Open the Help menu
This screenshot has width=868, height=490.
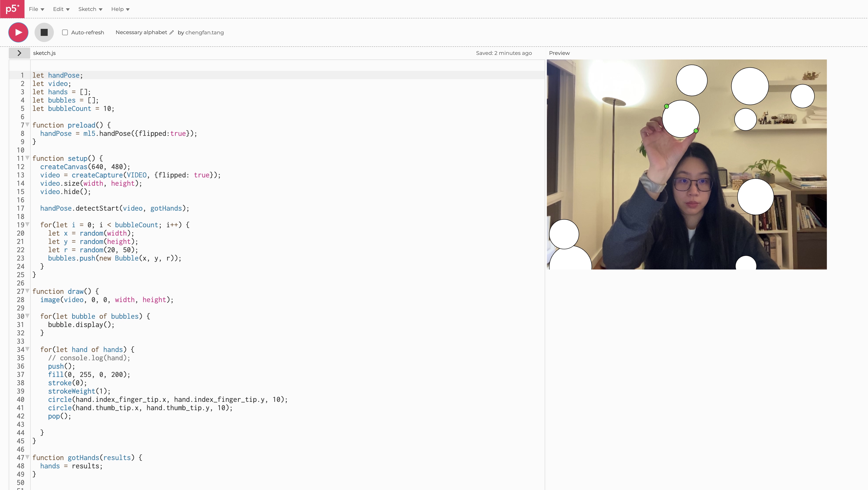(x=120, y=9)
